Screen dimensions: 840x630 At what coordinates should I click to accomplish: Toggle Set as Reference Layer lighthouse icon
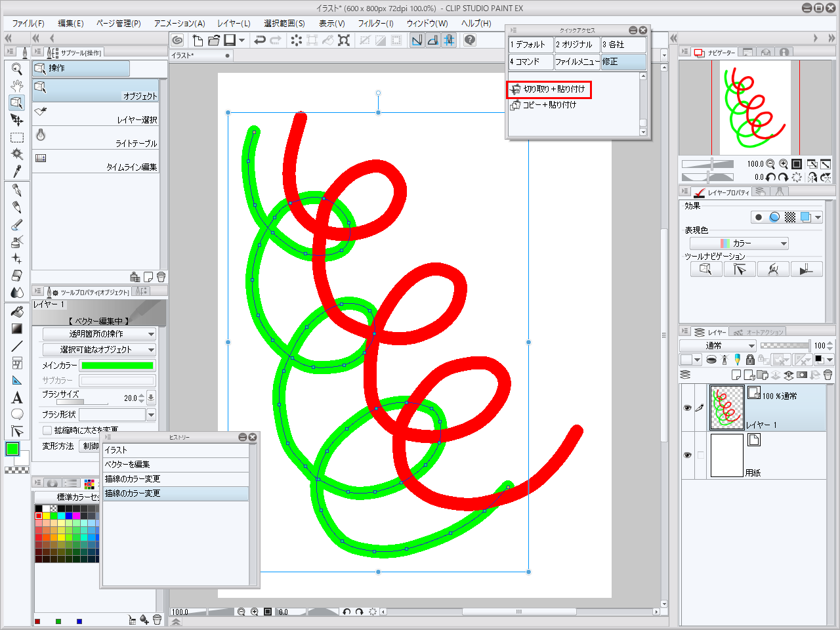click(724, 360)
